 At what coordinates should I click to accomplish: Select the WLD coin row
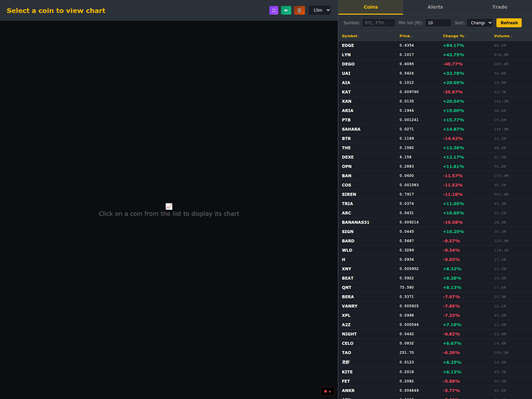(x=435, y=250)
